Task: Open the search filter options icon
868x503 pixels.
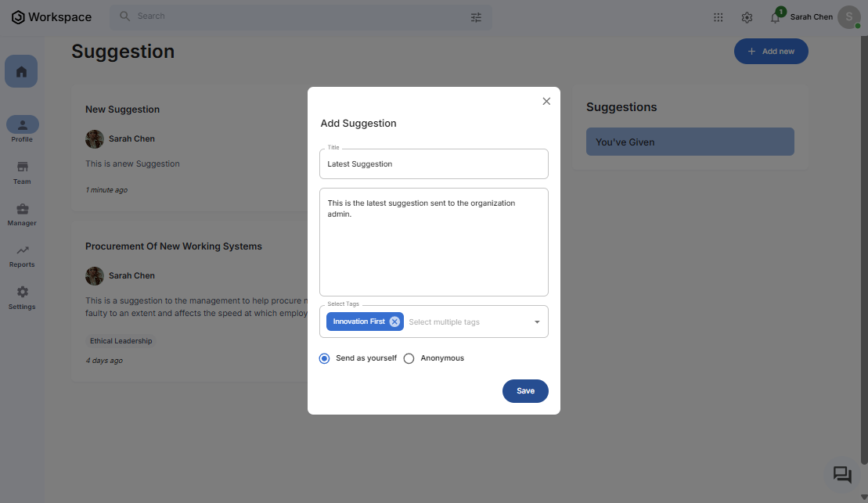Action: pyautogui.click(x=476, y=17)
